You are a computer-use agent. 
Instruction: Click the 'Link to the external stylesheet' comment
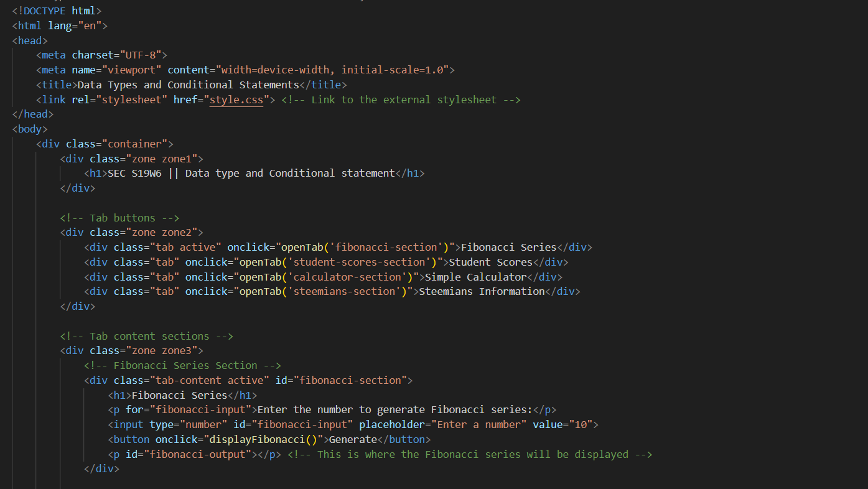(401, 100)
